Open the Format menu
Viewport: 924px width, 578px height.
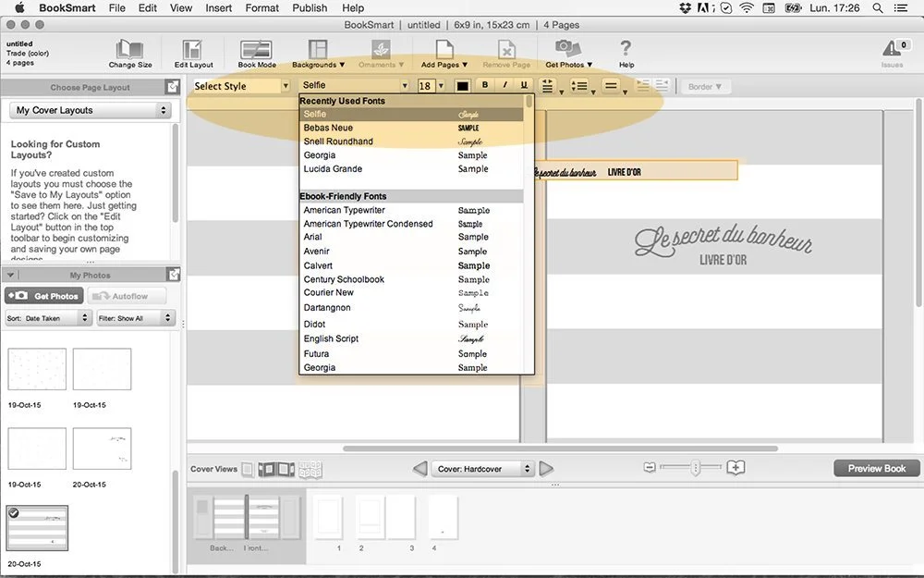pos(261,7)
